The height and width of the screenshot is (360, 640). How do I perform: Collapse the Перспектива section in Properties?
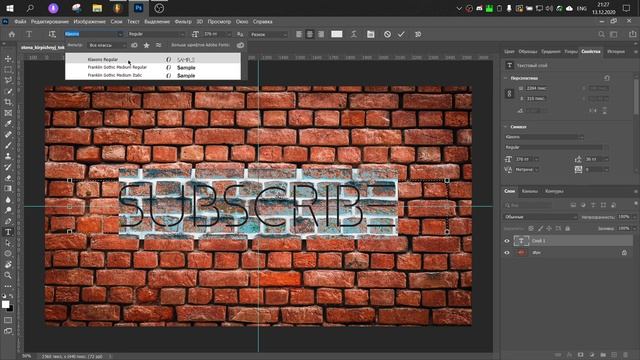[506, 78]
